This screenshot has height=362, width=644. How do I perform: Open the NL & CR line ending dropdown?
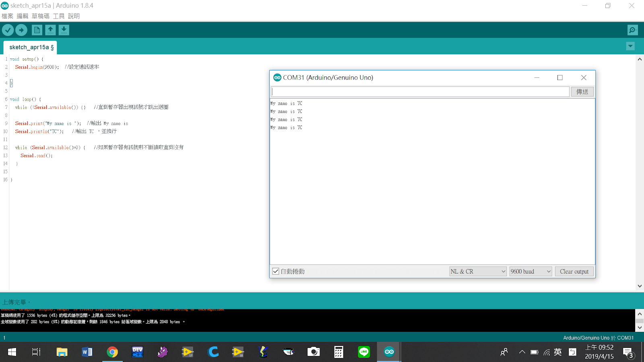click(478, 271)
